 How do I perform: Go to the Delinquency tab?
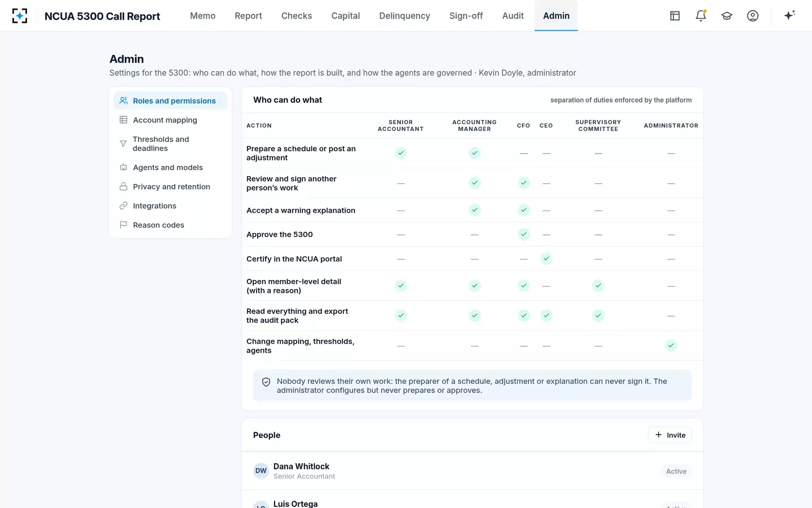click(x=405, y=16)
